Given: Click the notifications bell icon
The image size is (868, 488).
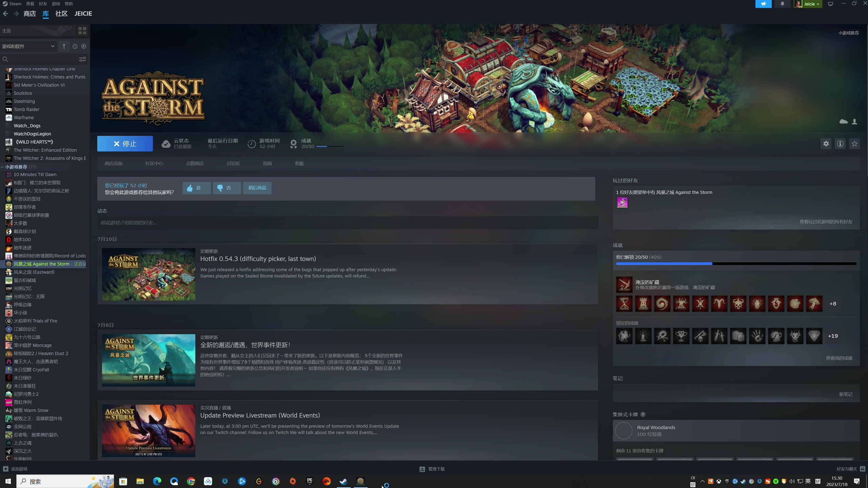Looking at the screenshot, I should pos(782,4).
